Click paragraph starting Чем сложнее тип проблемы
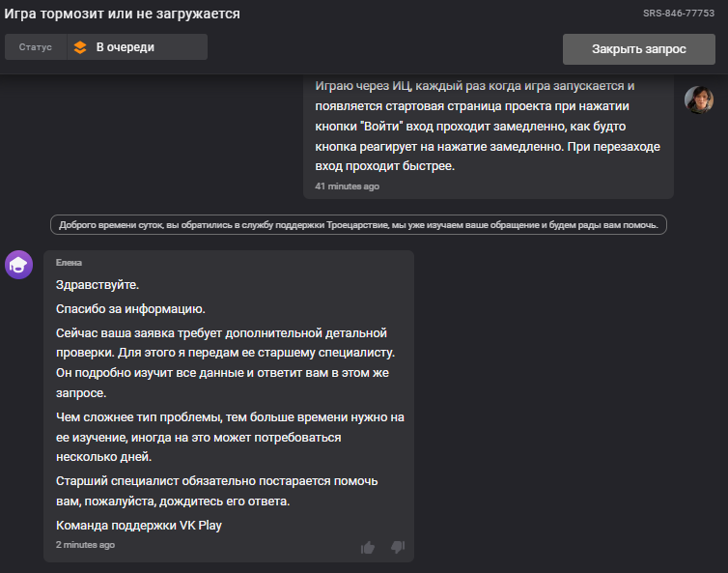Screen dimensions: 728x573 [x=230, y=437]
